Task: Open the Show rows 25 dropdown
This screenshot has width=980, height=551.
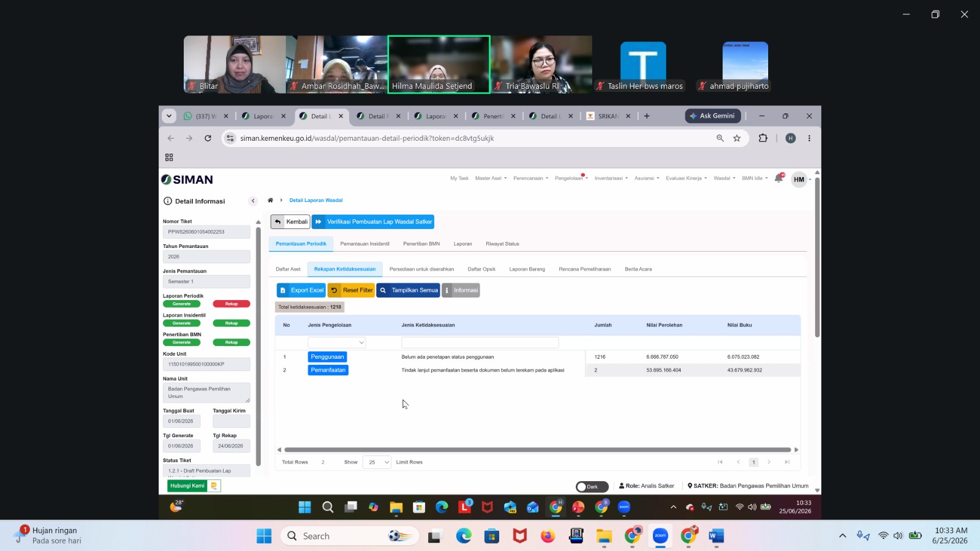Action: [377, 462]
